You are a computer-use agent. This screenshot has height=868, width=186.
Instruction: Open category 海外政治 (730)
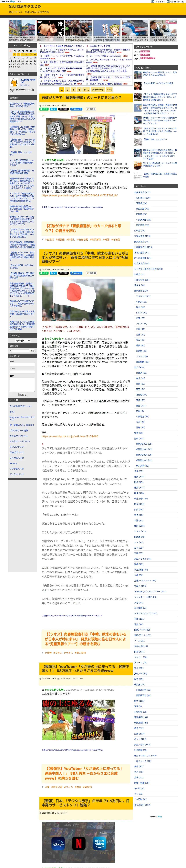pos(141,291)
